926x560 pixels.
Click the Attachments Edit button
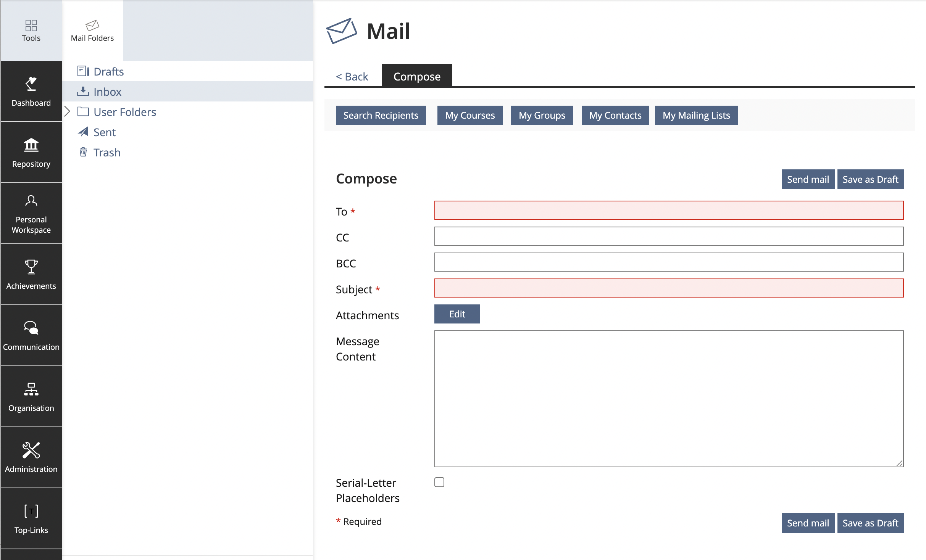pyautogui.click(x=457, y=314)
